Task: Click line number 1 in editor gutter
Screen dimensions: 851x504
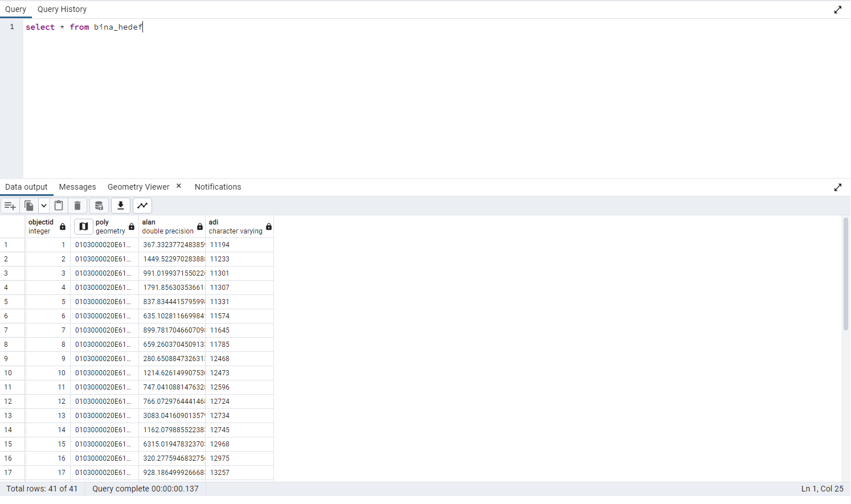Action: point(11,27)
